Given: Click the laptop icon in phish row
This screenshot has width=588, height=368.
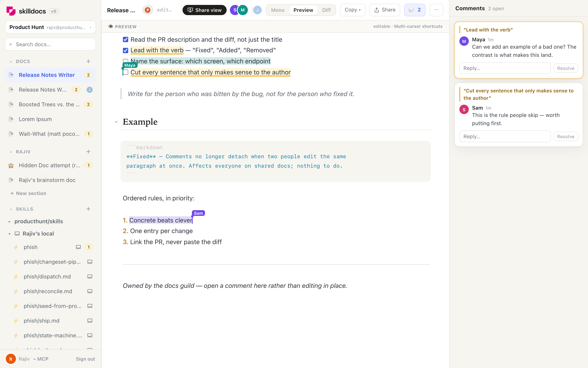Looking at the screenshot, I should tap(78, 247).
